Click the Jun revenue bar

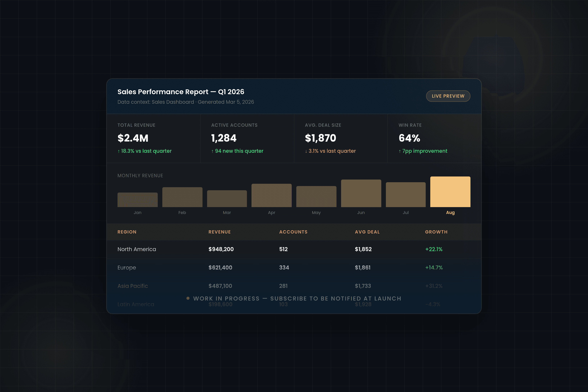pos(361,193)
